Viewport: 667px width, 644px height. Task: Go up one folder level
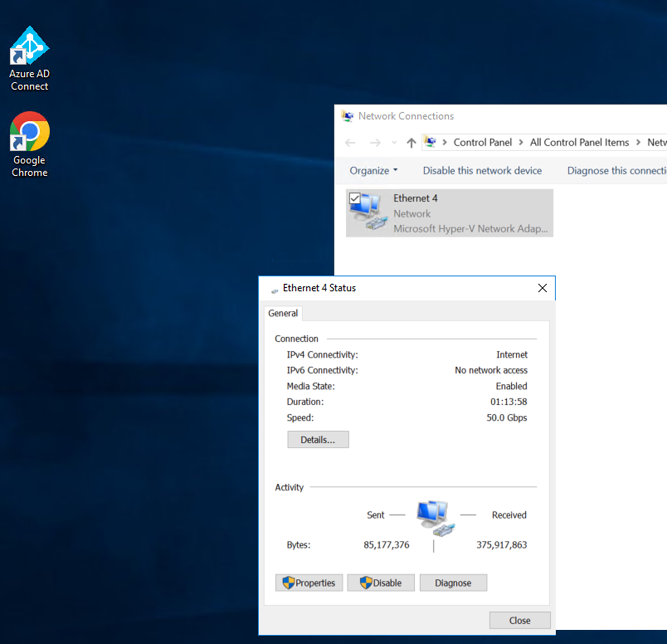(x=411, y=142)
